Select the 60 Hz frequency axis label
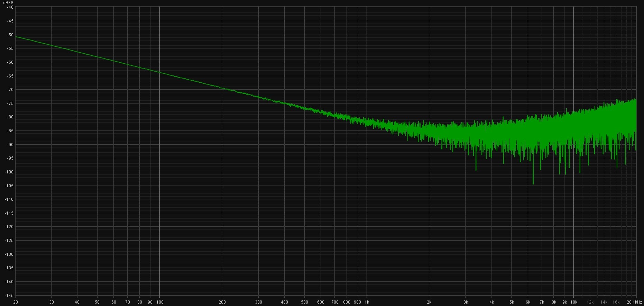Screen dimensions: 644x306 pos(114,302)
